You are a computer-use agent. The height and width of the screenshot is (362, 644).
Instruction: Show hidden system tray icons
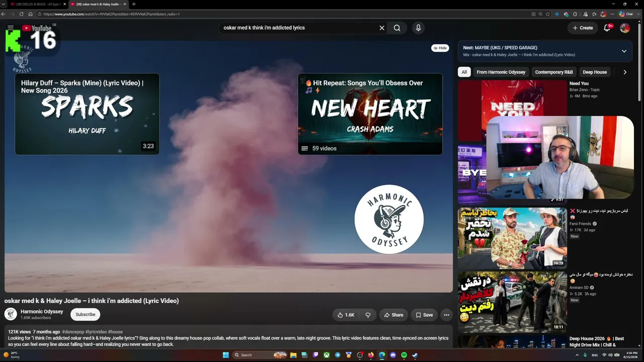pos(577,355)
